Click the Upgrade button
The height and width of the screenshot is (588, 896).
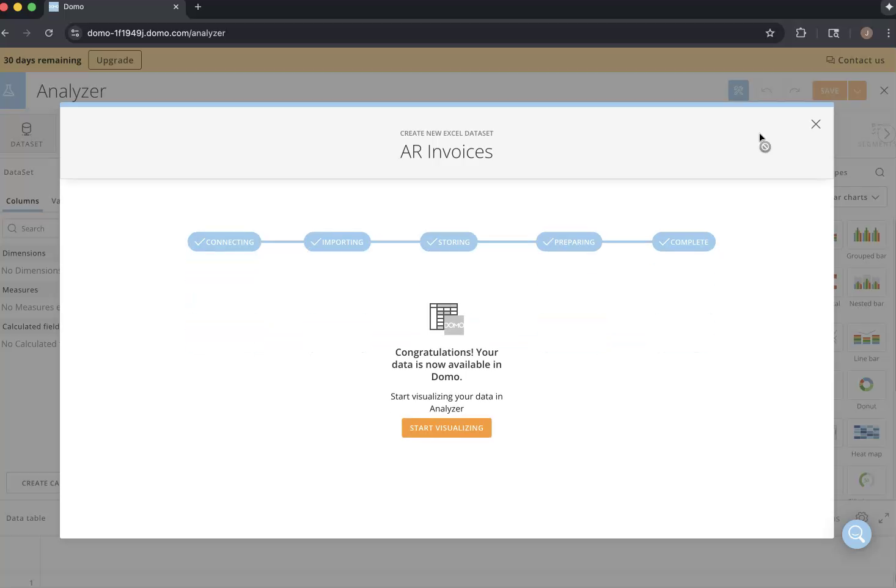[115, 60]
